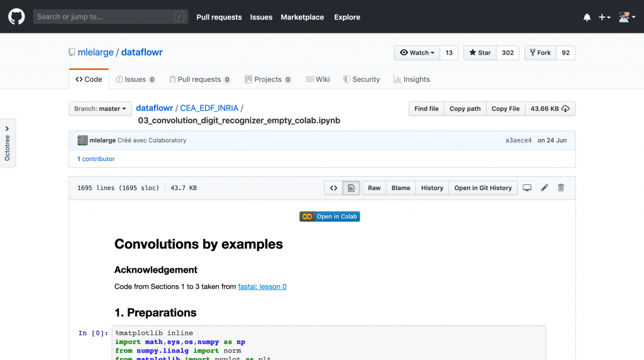This screenshot has width=644, height=360.
Task: Show rendered notebook view icon
Action: pos(352,188)
